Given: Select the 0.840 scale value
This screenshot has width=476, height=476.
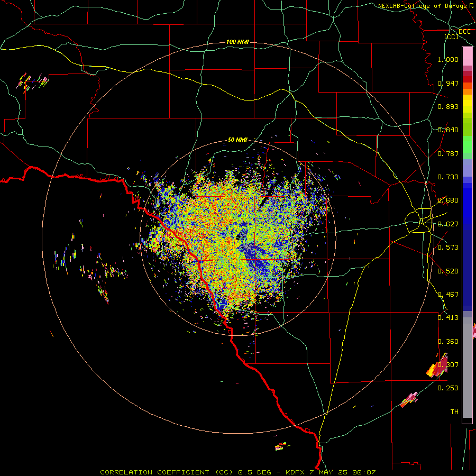Looking at the screenshot, I should [448, 130].
